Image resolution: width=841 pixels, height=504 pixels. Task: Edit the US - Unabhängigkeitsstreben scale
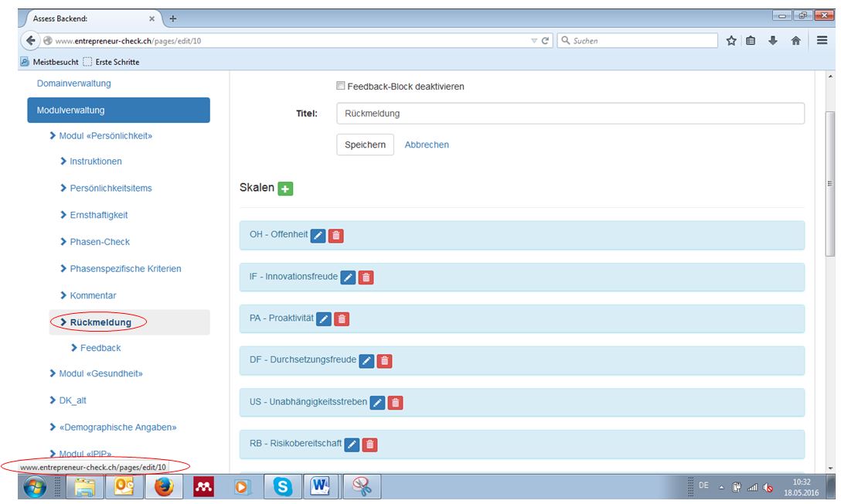coord(377,403)
